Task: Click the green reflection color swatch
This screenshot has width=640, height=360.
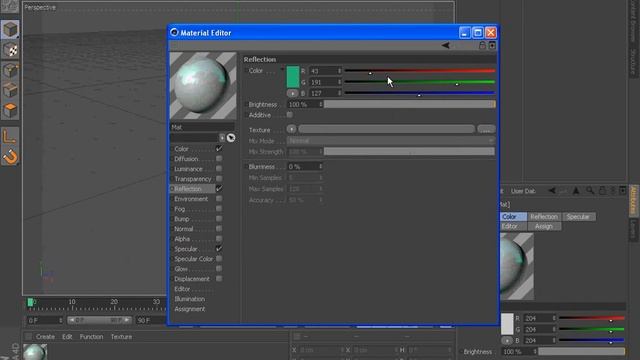Action: pyautogui.click(x=293, y=77)
